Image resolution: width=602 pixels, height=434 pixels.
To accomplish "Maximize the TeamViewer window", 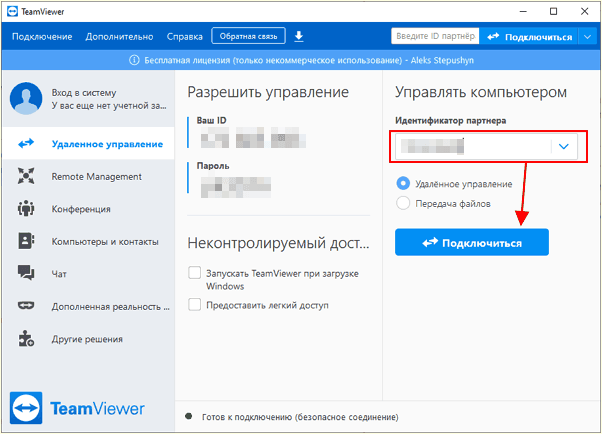I will (554, 12).
